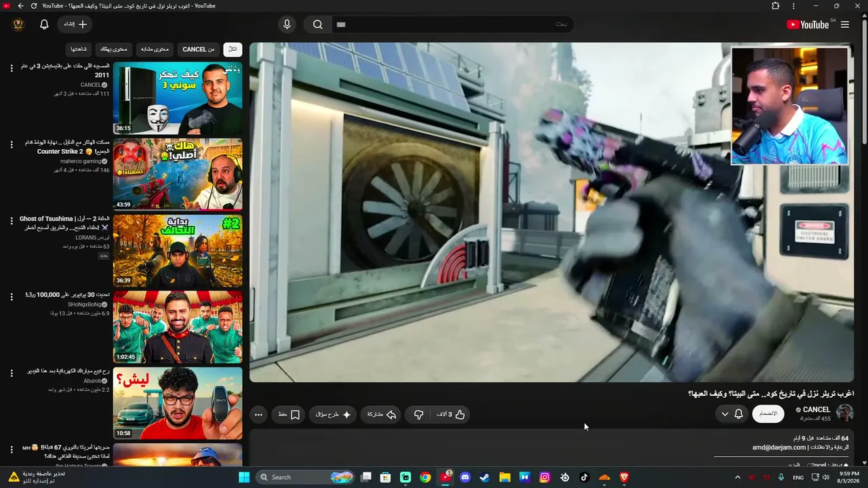Show hidden system tray icons chevron
868x488 pixels.
point(738,477)
